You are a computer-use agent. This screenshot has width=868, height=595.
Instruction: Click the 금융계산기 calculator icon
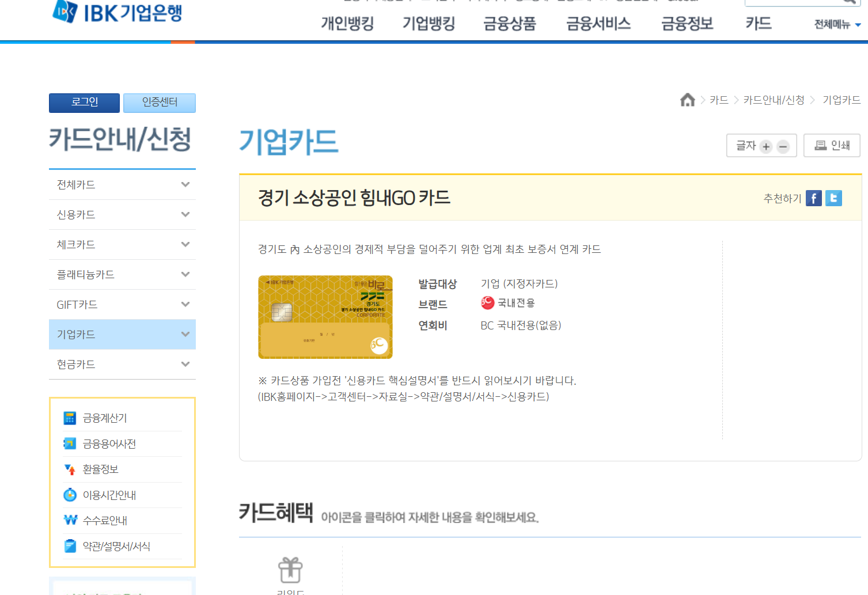coord(70,418)
